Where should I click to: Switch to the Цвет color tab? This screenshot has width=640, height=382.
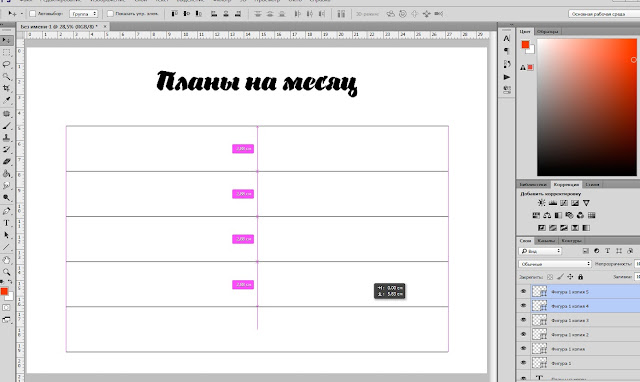click(524, 31)
